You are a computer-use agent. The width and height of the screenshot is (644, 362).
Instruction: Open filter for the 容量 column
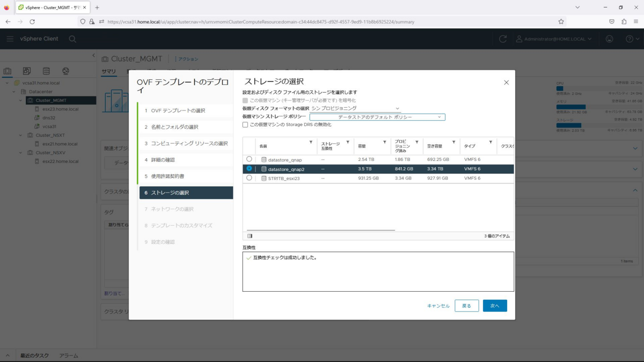[384, 142]
